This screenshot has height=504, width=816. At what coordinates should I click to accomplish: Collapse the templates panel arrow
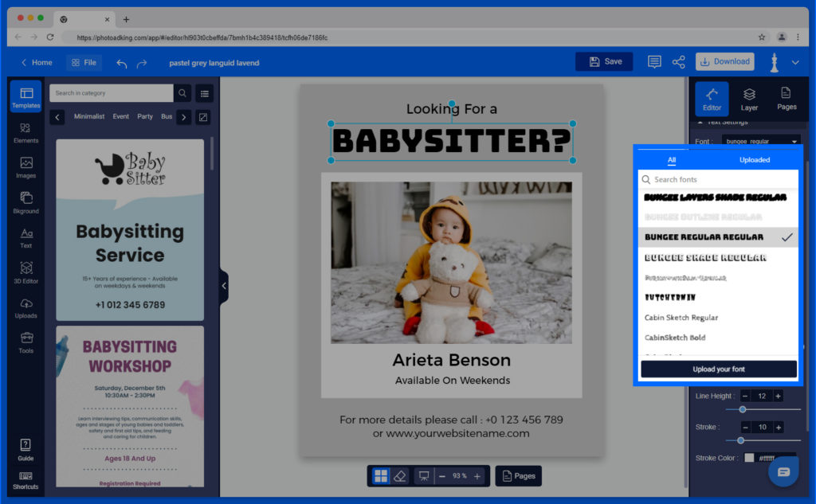[x=224, y=286]
